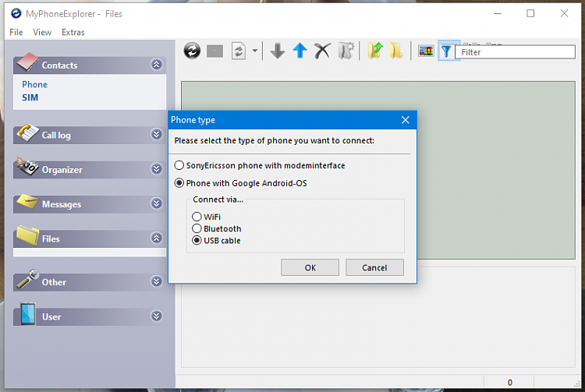
Task: Click the sync files page icon
Action: [239, 51]
